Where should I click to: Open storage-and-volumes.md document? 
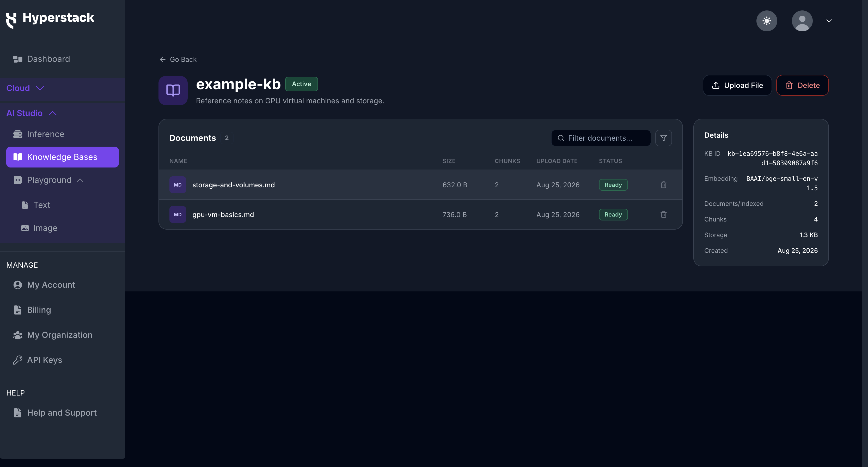(x=234, y=185)
